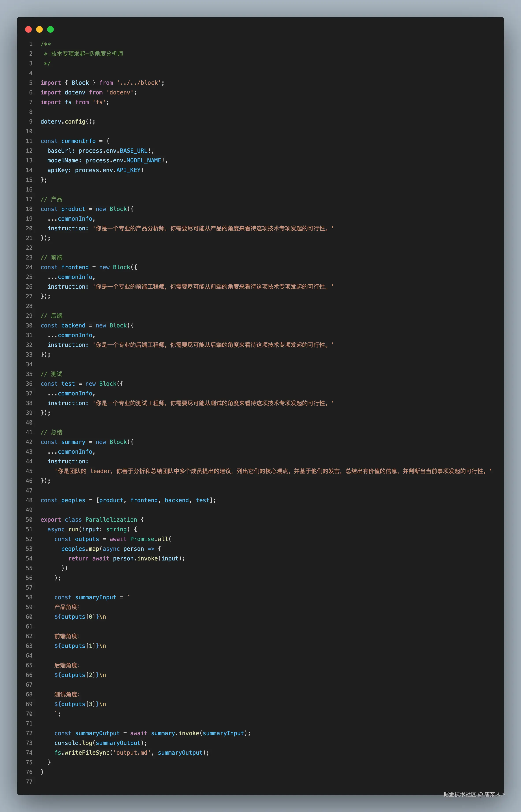This screenshot has height=812, width=521.
Task: Click the 'product' variable declaration on line 18
Action: coord(73,209)
